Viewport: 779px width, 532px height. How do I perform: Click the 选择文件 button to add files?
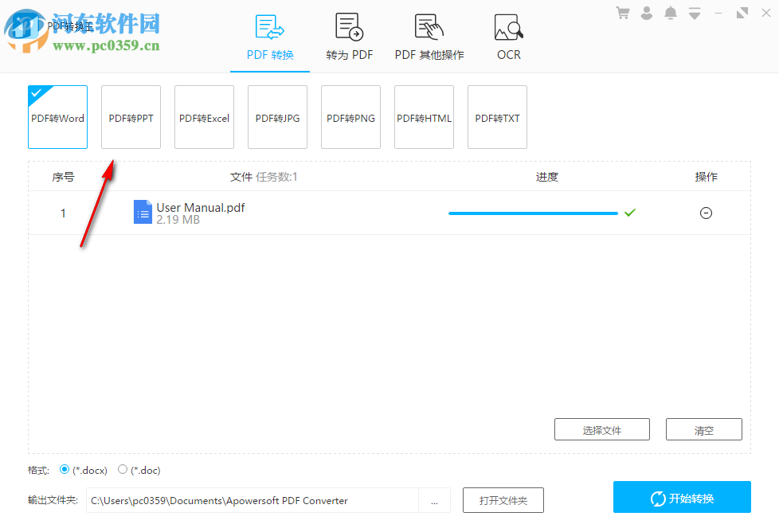[601, 428]
